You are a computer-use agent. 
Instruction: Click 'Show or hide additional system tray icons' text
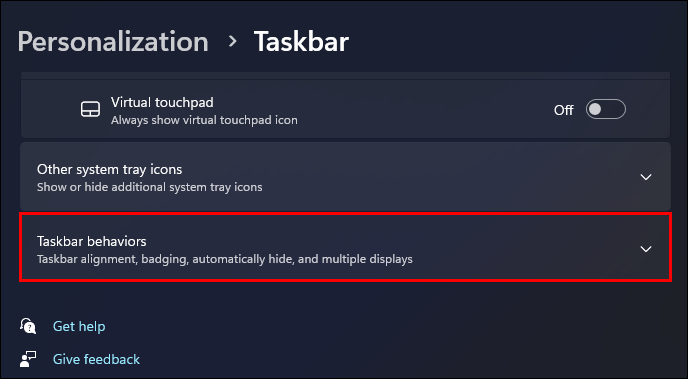tap(150, 187)
